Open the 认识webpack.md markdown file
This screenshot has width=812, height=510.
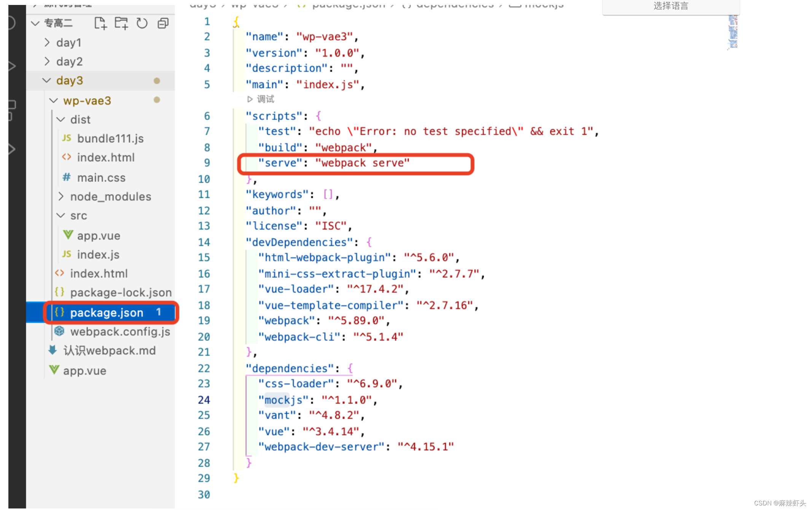[109, 351]
